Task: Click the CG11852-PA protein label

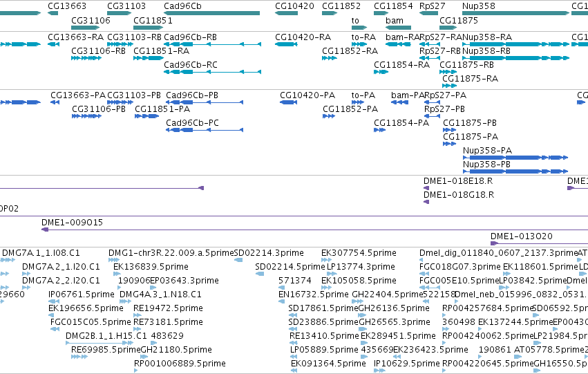Action: pos(350,109)
